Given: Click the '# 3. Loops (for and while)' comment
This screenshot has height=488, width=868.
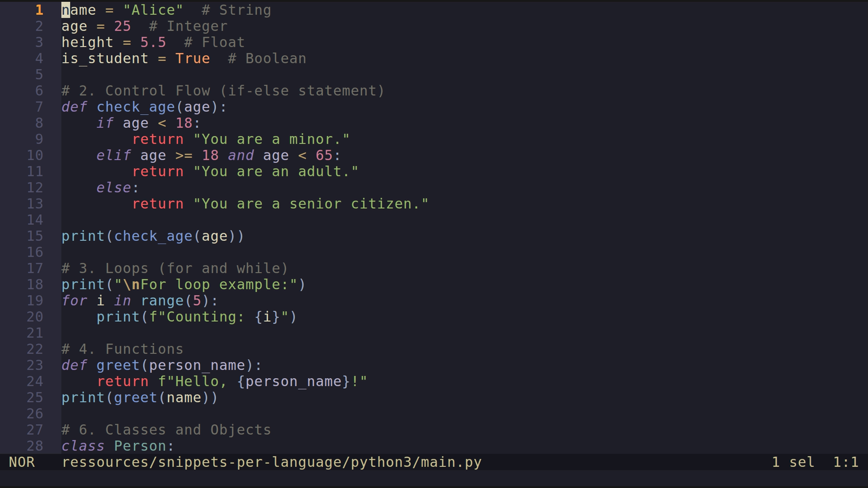Looking at the screenshot, I should coord(175,268).
